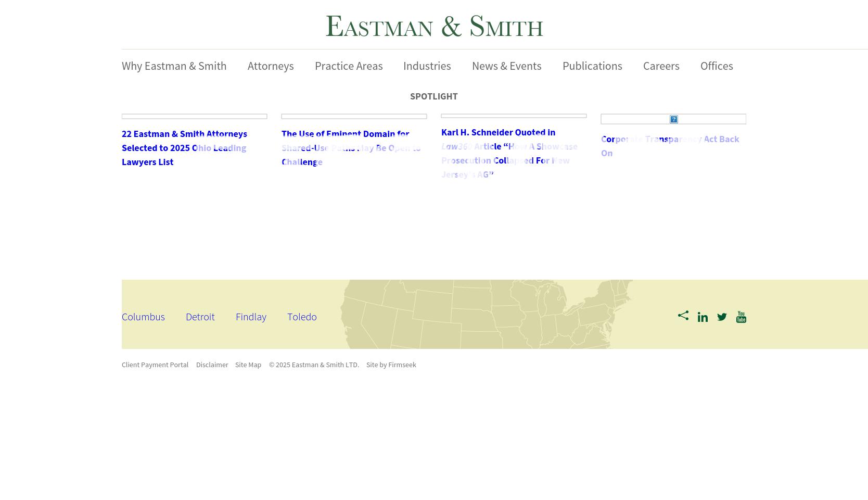Click the © 2025 Eastman & Smith LTD. text
868x500 pixels.
(x=314, y=365)
